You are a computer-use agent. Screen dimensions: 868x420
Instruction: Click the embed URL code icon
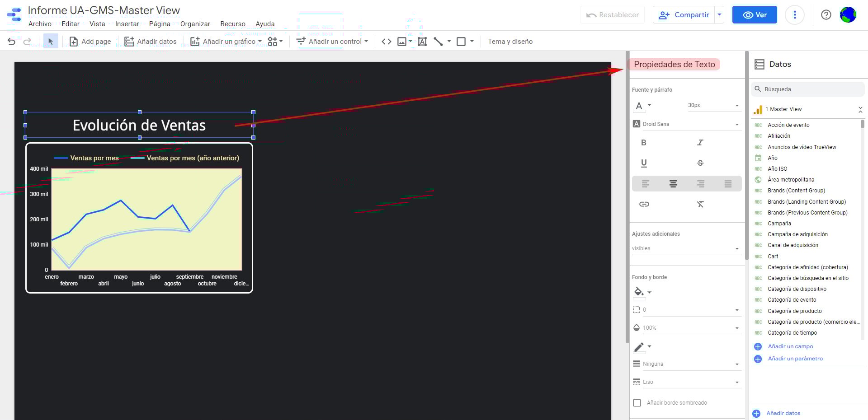point(386,42)
